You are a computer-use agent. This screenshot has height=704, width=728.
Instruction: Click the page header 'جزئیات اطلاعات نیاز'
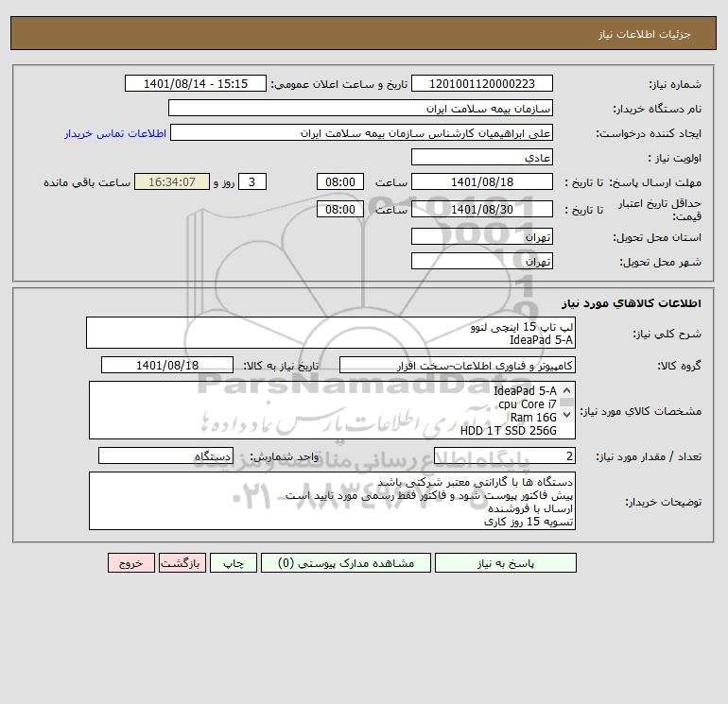(645, 34)
